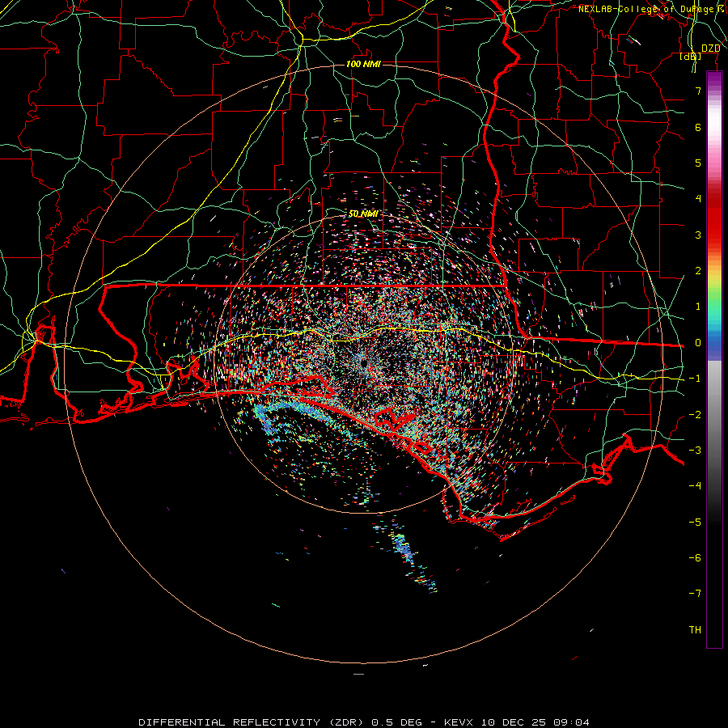Click the "2" value on the scale

[x=698, y=271]
